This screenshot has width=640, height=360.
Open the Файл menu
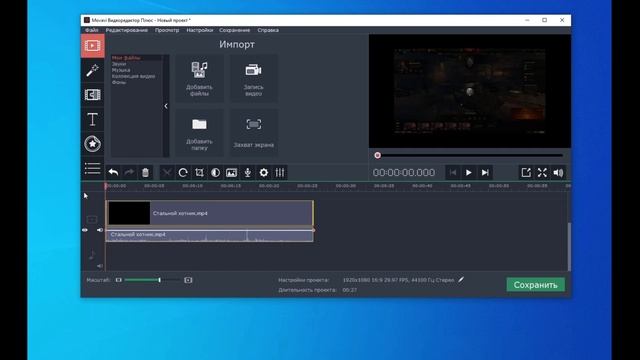tap(92, 30)
